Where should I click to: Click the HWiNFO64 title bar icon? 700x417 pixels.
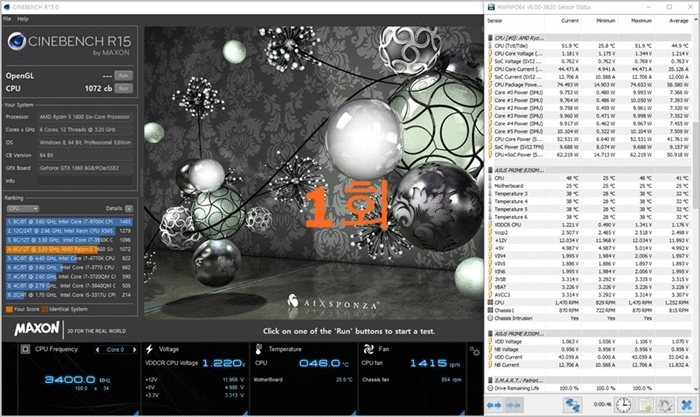pos(491,7)
